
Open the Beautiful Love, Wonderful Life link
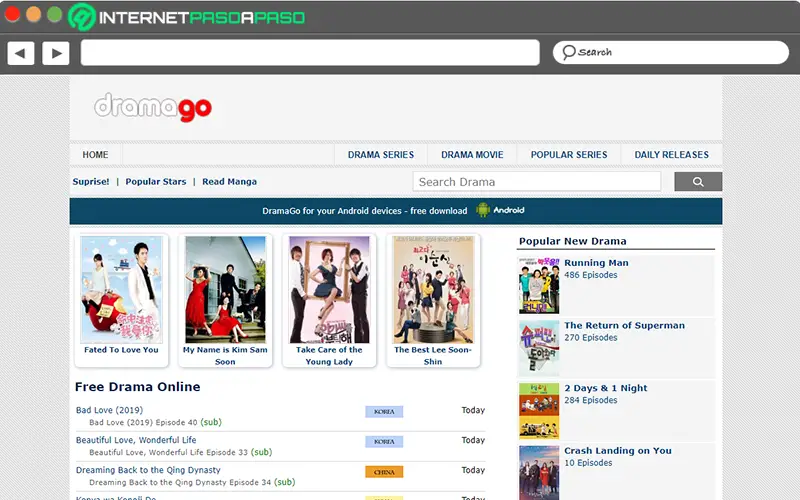click(x=136, y=440)
